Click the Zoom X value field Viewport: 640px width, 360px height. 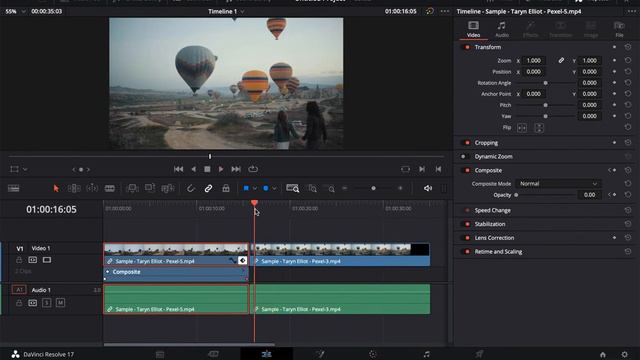534,60
